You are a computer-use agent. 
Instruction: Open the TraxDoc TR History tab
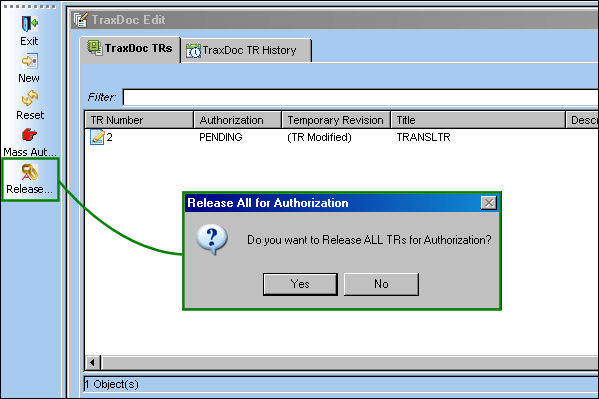(246, 50)
